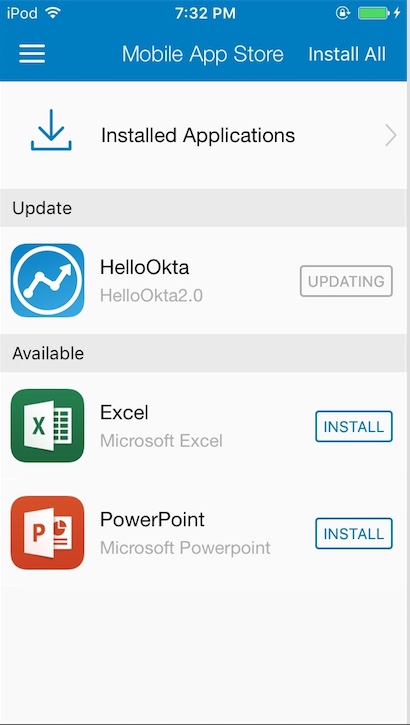
Task: Tap the Mobile App Store title
Action: click(x=203, y=54)
